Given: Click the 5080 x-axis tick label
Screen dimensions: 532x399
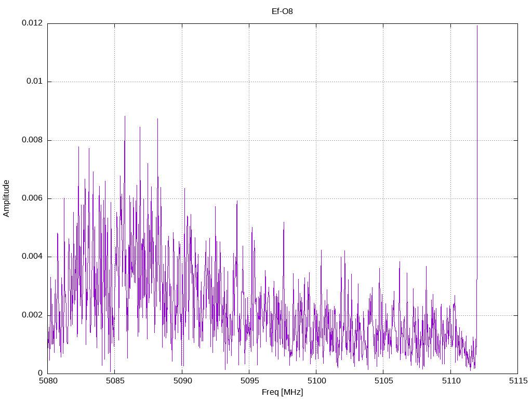Looking at the screenshot, I should (48, 381).
